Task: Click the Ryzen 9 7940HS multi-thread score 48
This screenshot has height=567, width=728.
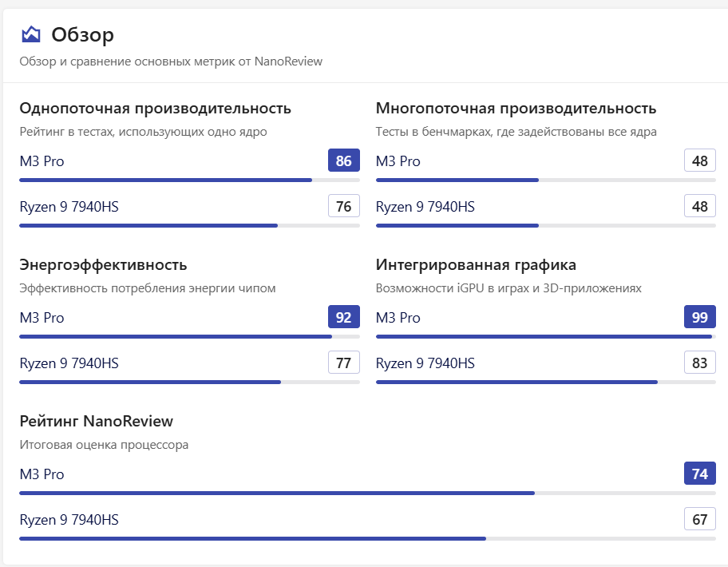Action: (700, 206)
